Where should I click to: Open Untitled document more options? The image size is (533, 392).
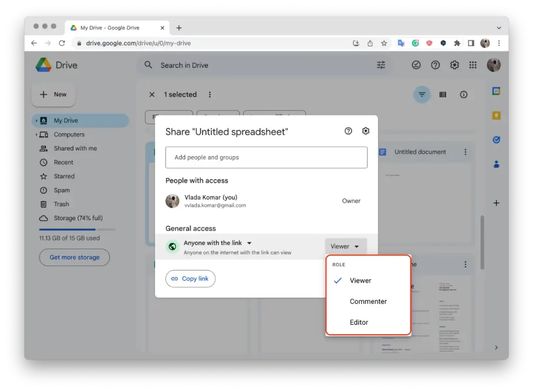(465, 152)
